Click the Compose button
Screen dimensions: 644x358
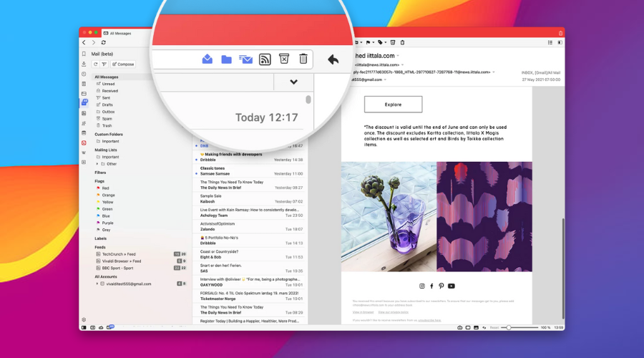tap(123, 64)
